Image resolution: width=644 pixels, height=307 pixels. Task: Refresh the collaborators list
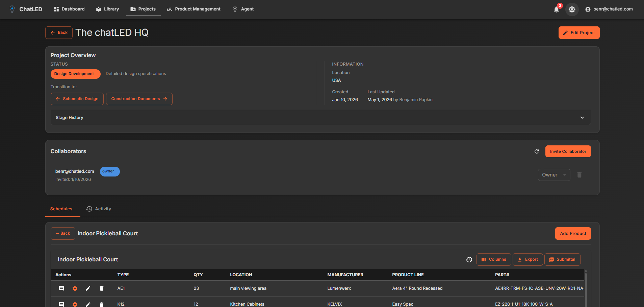point(537,151)
